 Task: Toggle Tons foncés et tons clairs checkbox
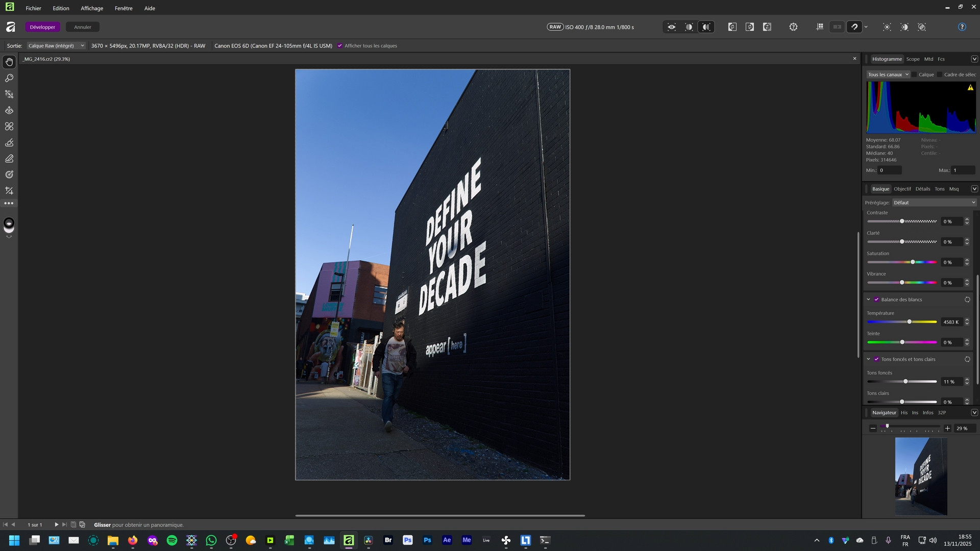(876, 359)
